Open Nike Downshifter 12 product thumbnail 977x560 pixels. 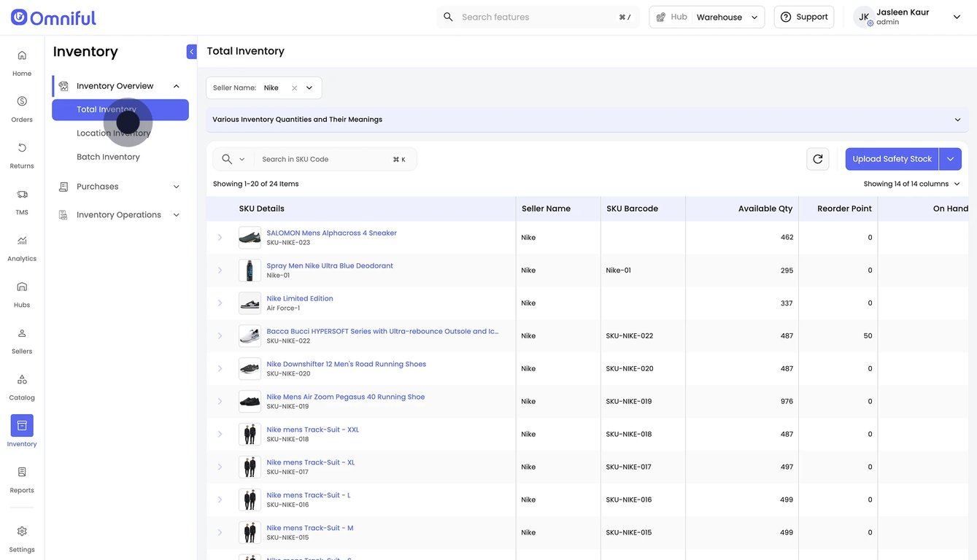click(x=250, y=369)
